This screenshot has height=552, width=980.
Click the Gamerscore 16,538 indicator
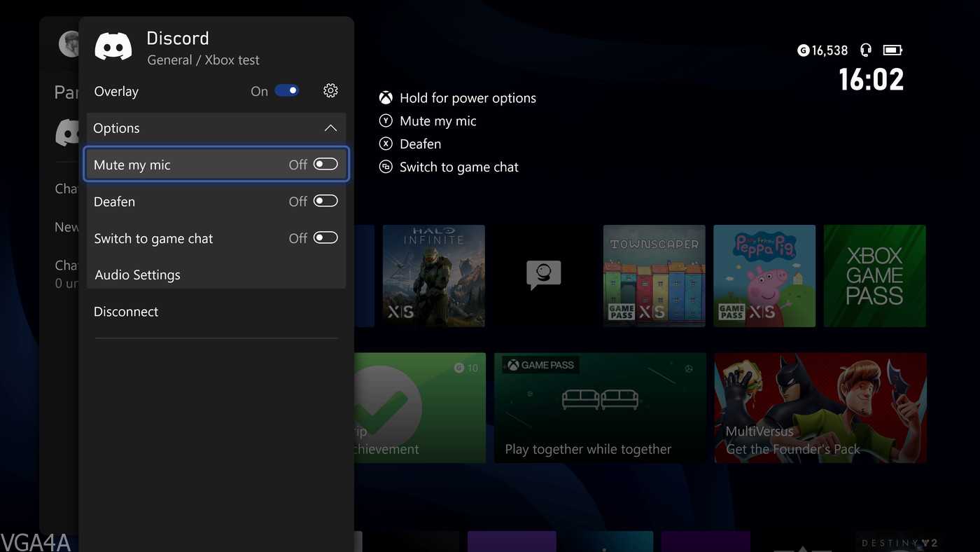pyautogui.click(x=822, y=50)
